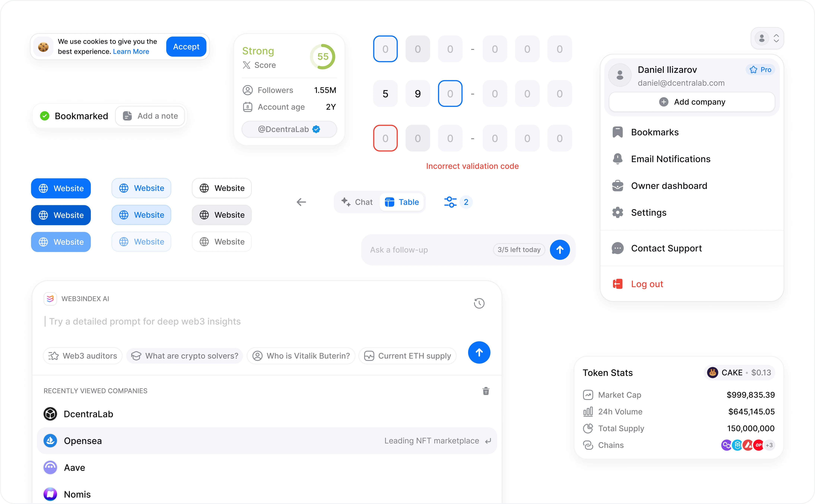The image size is (815, 504).
Task: Clear recently viewed with trash icon
Action: coord(486,391)
